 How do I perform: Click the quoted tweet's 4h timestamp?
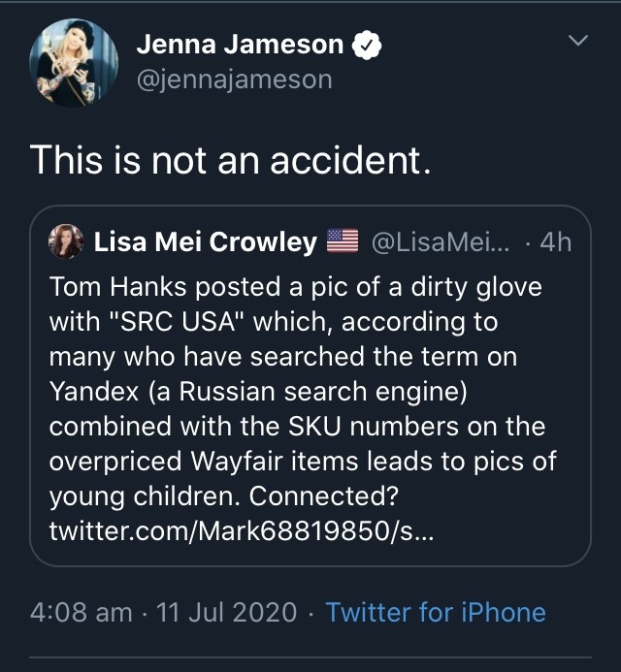click(556, 241)
